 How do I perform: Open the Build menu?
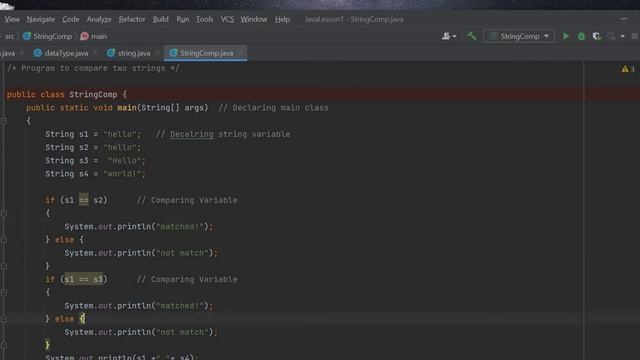coord(160,19)
